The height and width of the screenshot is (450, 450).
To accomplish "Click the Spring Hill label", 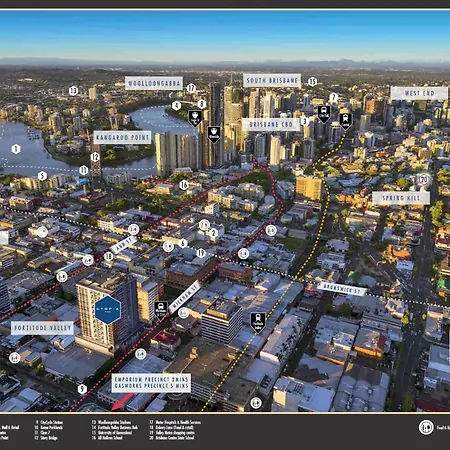I will coord(401,198).
